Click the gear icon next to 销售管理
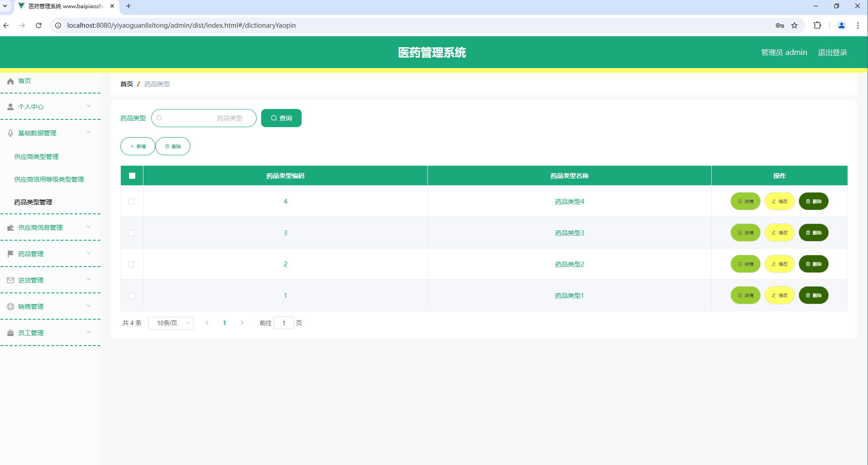This screenshot has height=465, width=868. tap(10, 306)
